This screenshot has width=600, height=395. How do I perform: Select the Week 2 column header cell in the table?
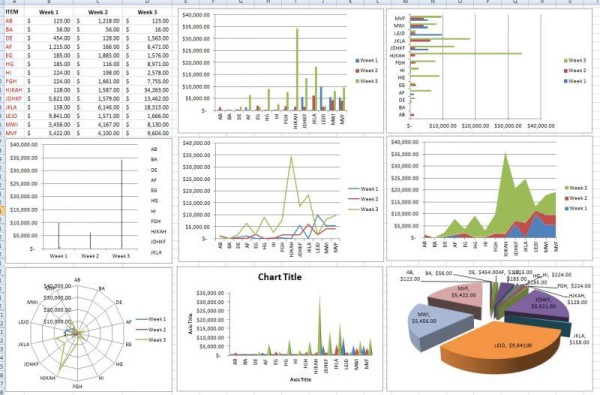(x=98, y=12)
